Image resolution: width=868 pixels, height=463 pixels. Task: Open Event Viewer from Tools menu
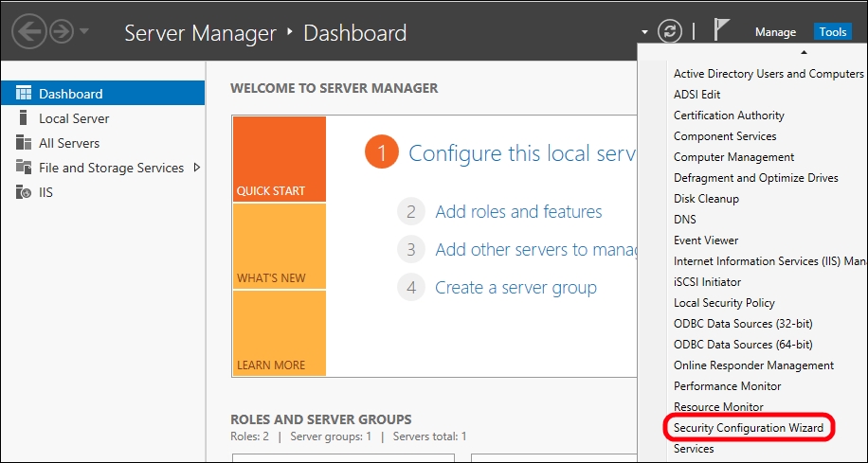(x=706, y=240)
